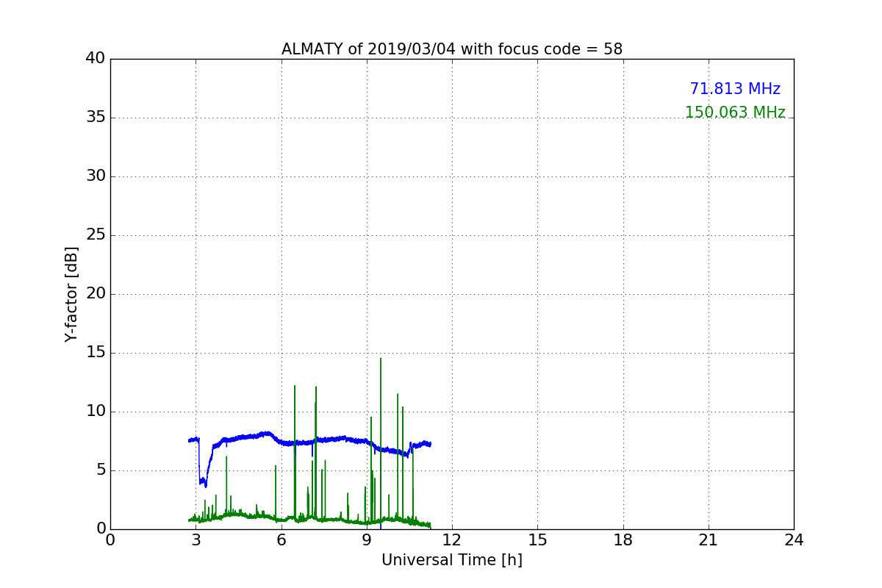Screen dimensions: 882x588
Task: Click the y-axis tick label 20
Action: click(x=96, y=294)
